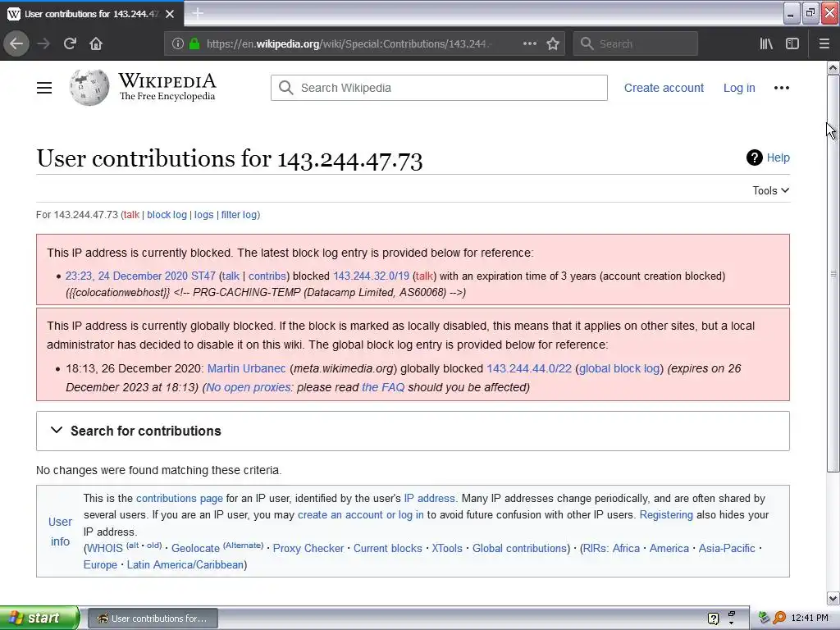Open the 143.244.44.0/22 range link
The width and height of the screenshot is (840, 630).
pyautogui.click(x=529, y=368)
